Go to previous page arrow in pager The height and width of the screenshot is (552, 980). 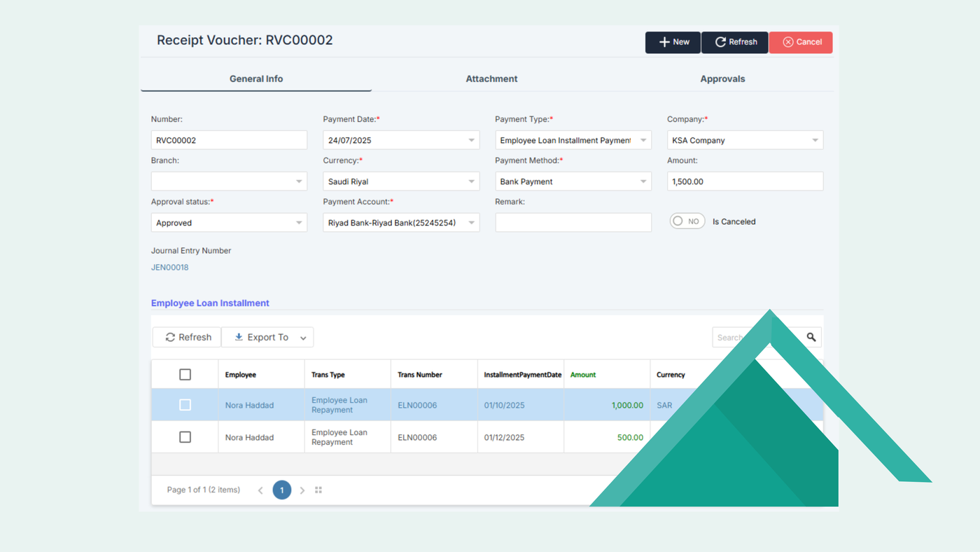(x=260, y=490)
